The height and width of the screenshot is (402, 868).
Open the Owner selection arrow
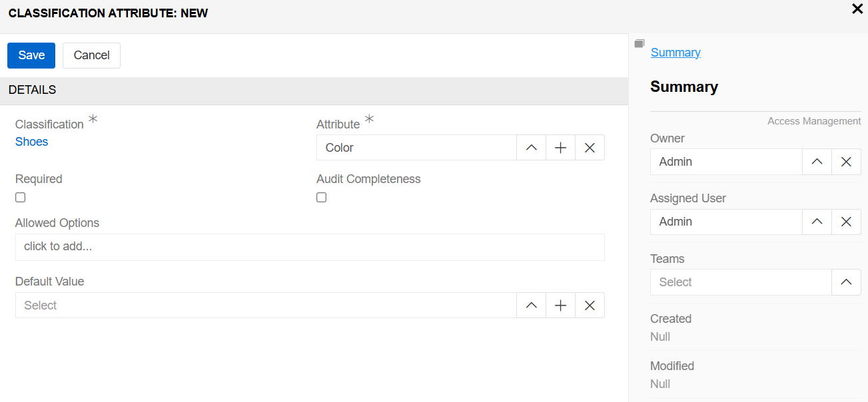[x=817, y=161]
